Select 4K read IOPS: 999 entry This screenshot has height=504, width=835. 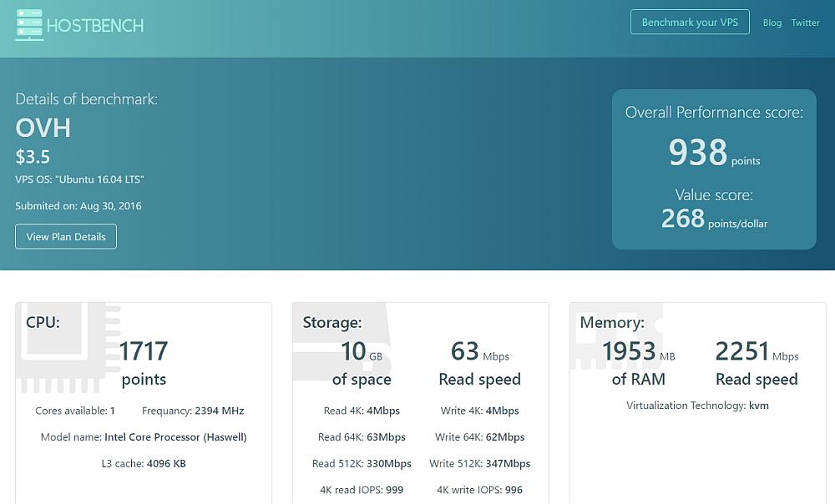[x=362, y=490]
